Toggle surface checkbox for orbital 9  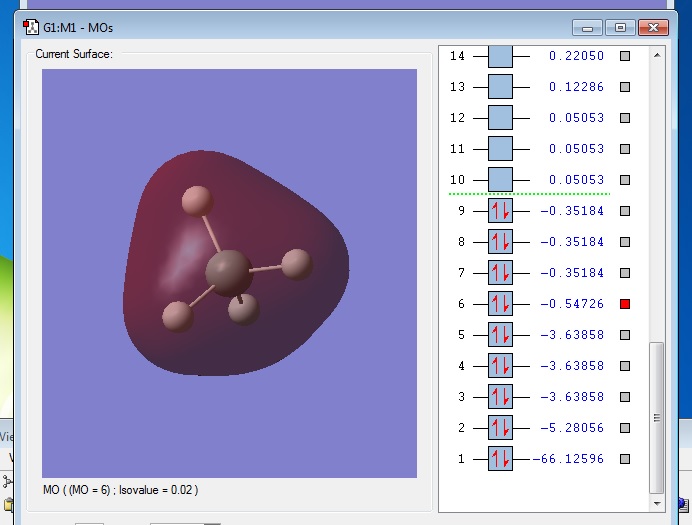[x=624, y=211]
